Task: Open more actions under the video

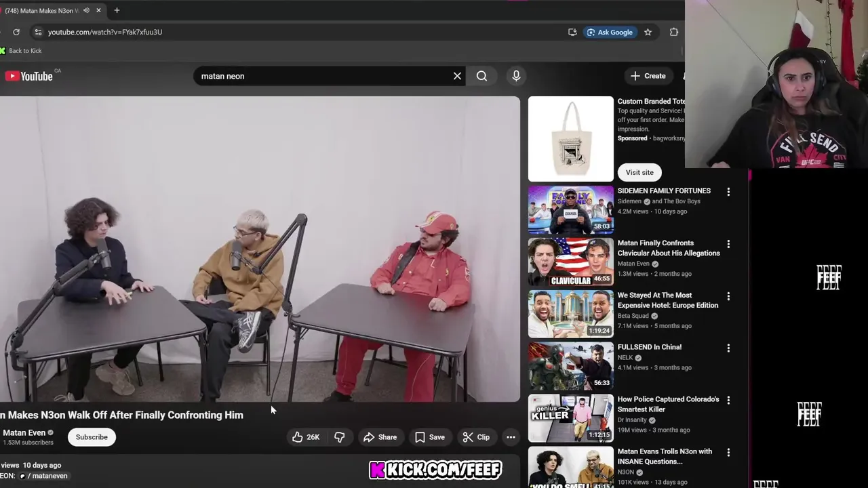Action: pos(511,437)
